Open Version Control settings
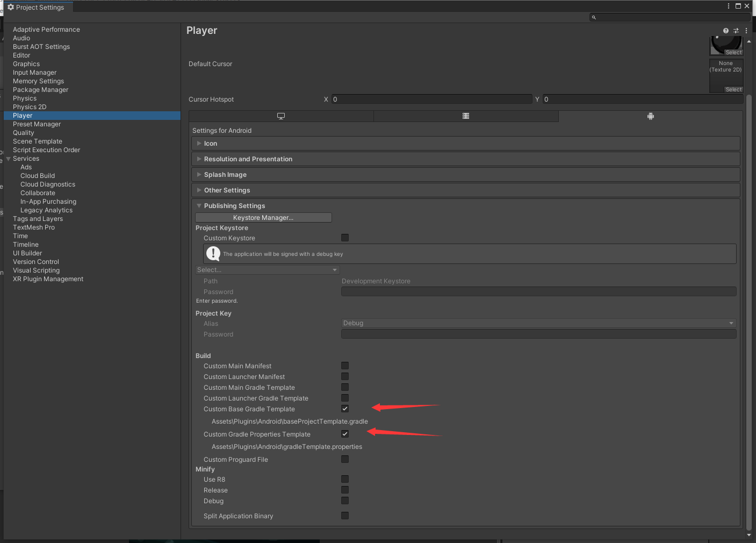This screenshot has height=543, width=756. (36, 262)
